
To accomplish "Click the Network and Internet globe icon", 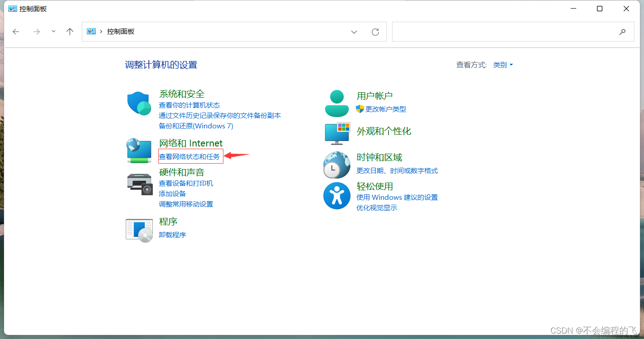I will coord(139,151).
